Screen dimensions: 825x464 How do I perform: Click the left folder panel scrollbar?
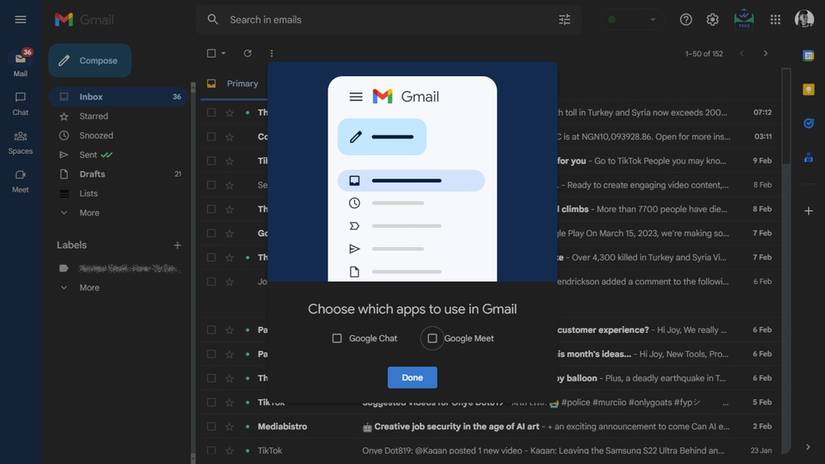pos(193,271)
